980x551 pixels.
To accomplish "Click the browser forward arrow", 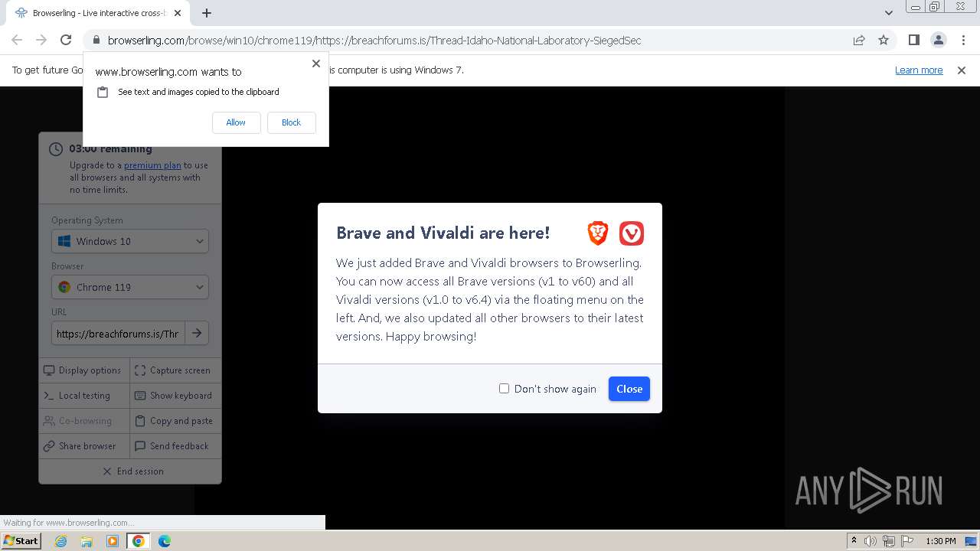I will (x=41, y=41).
